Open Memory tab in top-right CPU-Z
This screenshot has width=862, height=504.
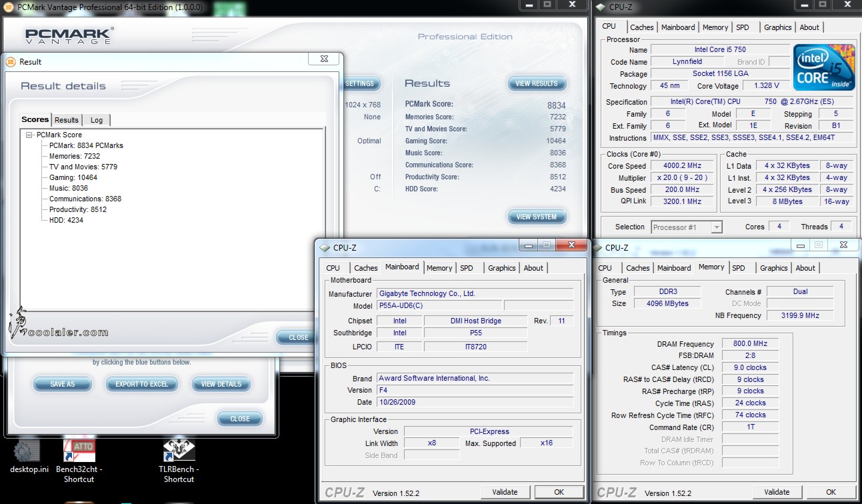[x=715, y=27]
